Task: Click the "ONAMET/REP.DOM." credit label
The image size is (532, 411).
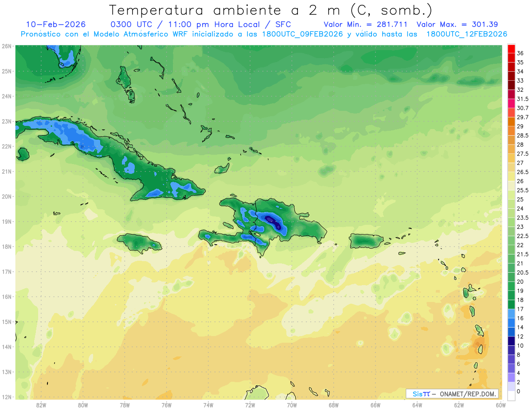Action: coord(468,394)
